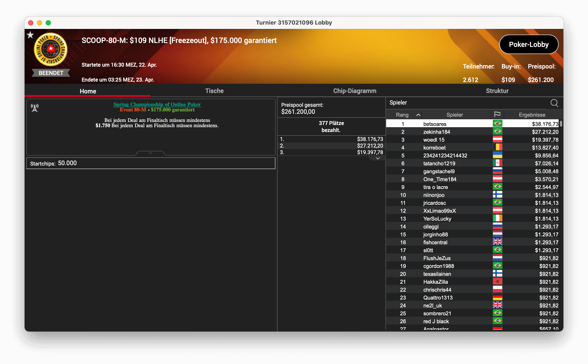Screen dimensions: 588x364
Task: Collapse the tournament info panel
Action: pyautogui.click(x=151, y=153)
